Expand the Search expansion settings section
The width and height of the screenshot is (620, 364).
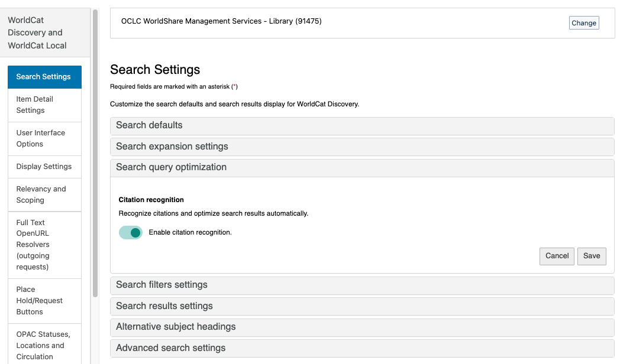pos(362,147)
